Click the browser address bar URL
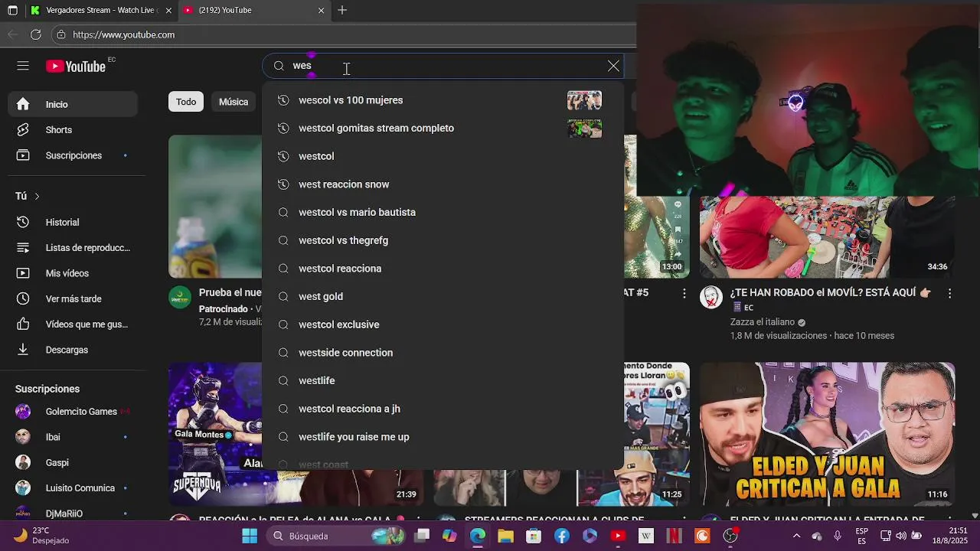The height and width of the screenshot is (551, 980). click(123, 34)
